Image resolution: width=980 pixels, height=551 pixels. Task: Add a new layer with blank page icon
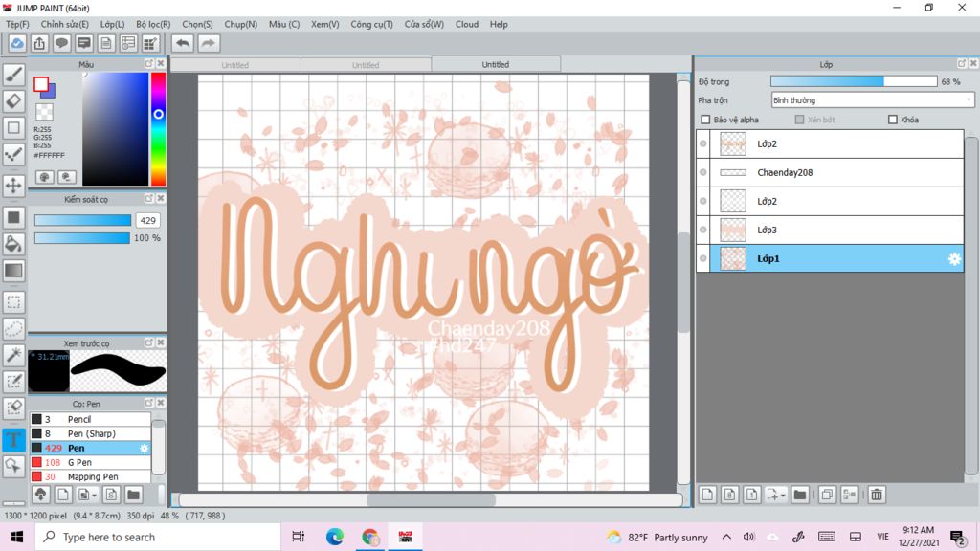pyautogui.click(x=707, y=495)
